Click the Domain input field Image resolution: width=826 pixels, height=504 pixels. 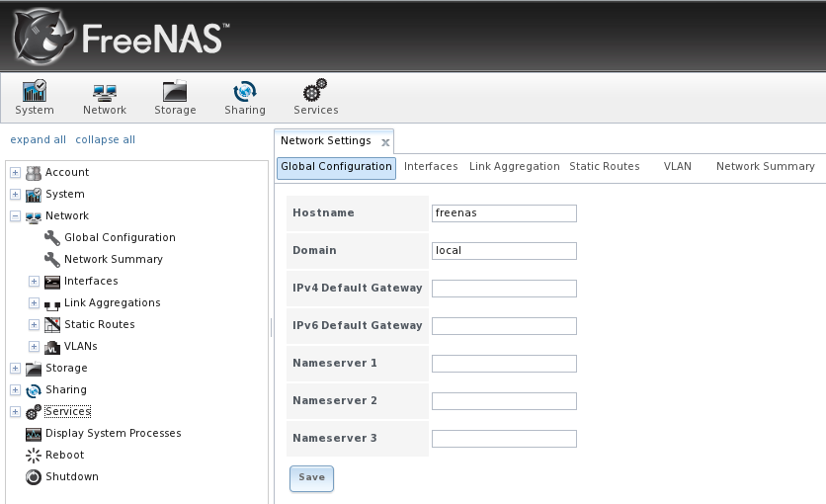504,251
